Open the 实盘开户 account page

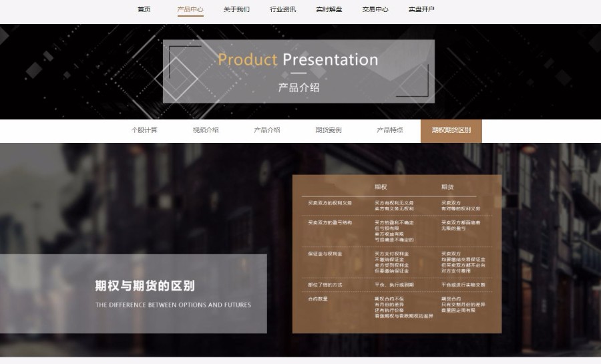(x=421, y=9)
